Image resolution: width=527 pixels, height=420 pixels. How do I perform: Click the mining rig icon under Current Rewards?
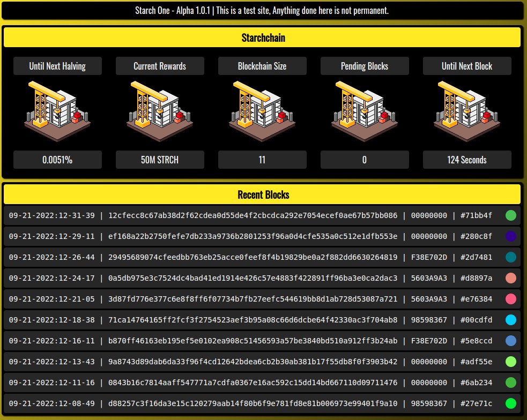(x=160, y=111)
